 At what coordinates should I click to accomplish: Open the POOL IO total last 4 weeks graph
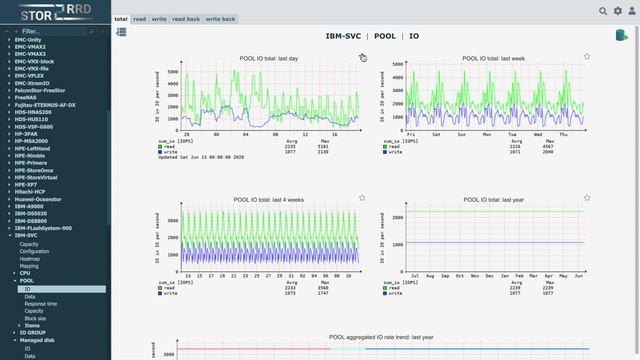pyautogui.click(x=259, y=247)
